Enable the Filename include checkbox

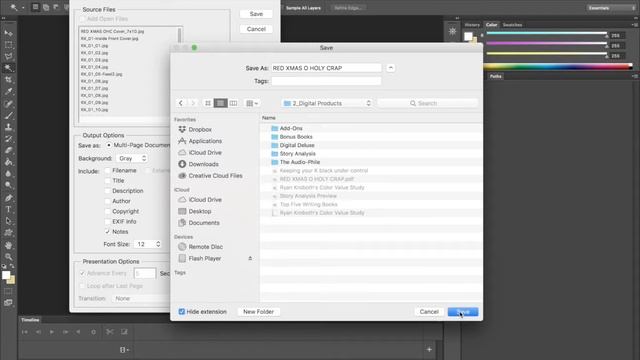tap(108, 170)
